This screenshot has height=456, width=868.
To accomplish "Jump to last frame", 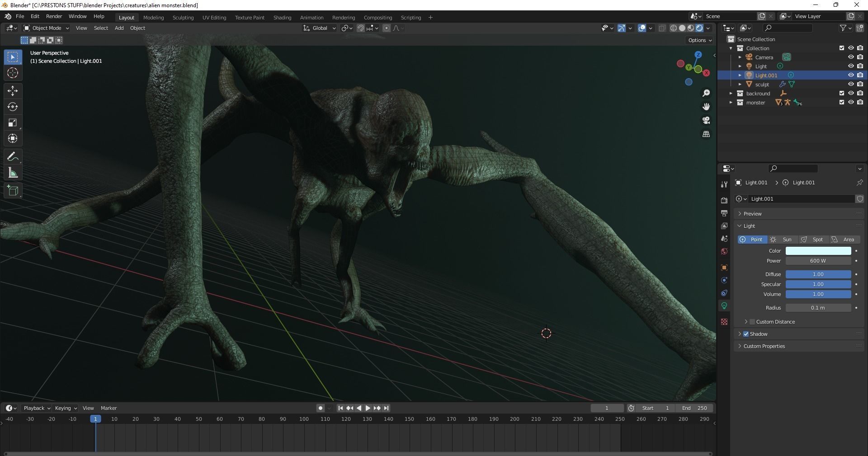I will coord(386,408).
